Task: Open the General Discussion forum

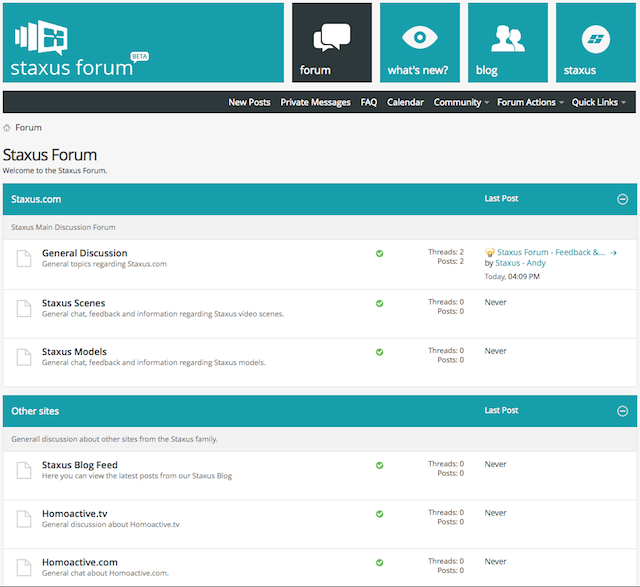Action: (84, 253)
